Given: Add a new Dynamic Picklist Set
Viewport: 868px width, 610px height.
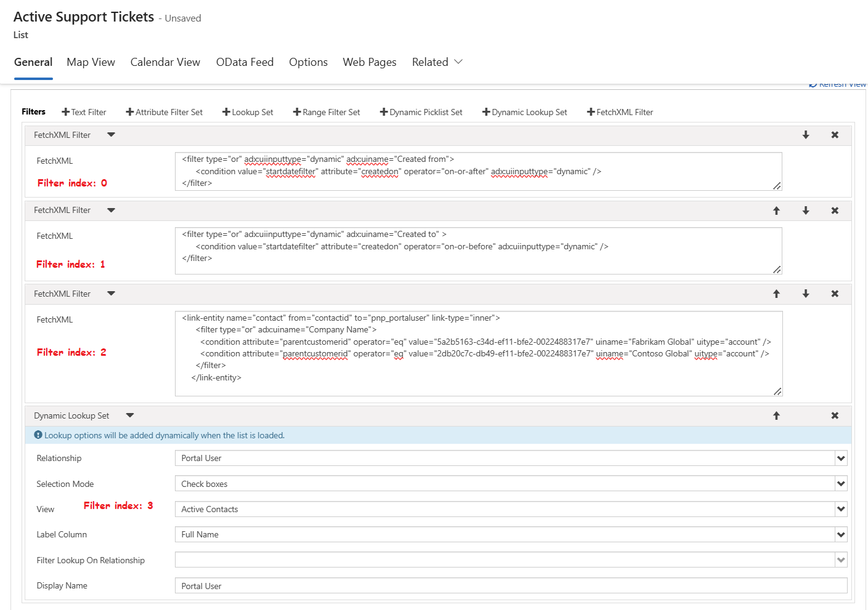Looking at the screenshot, I should click(x=421, y=112).
